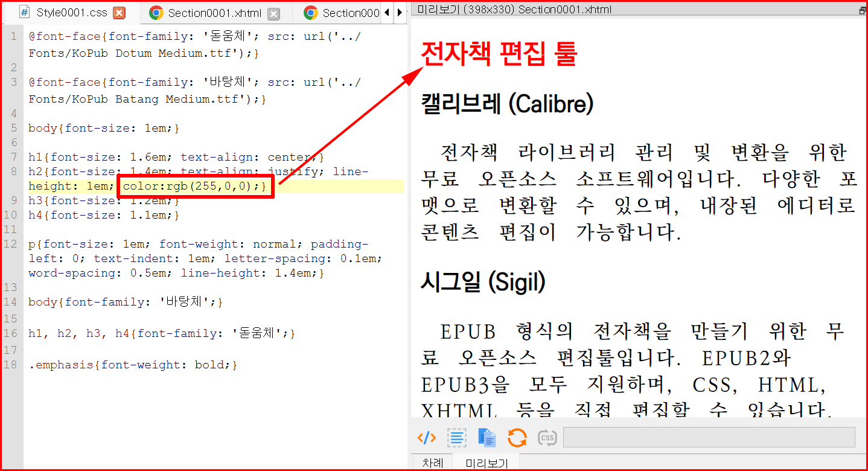This screenshot has height=471, width=868.
Task: Click the p{font-size: 1em; font-weight rule
Action: [206, 258]
